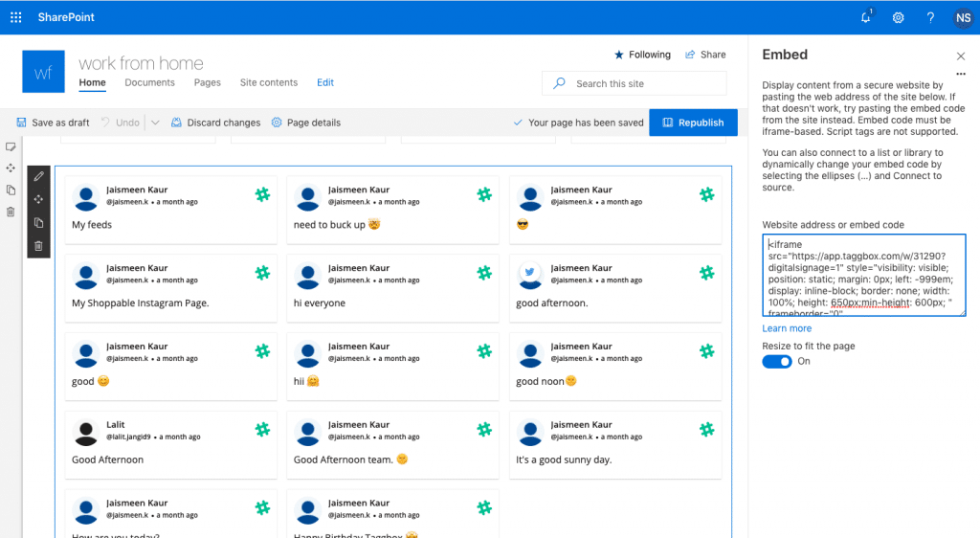Open the settings gear in header
980x538 pixels.
tap(898, 17)
